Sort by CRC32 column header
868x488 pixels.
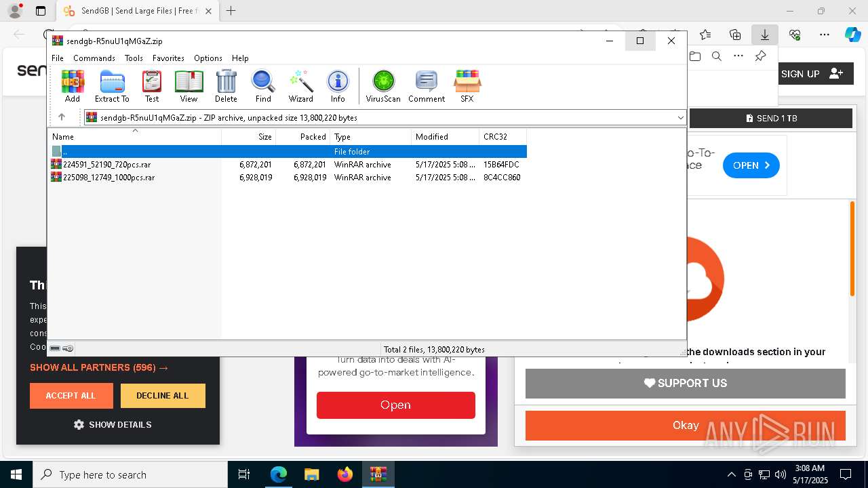click(502, 137)
